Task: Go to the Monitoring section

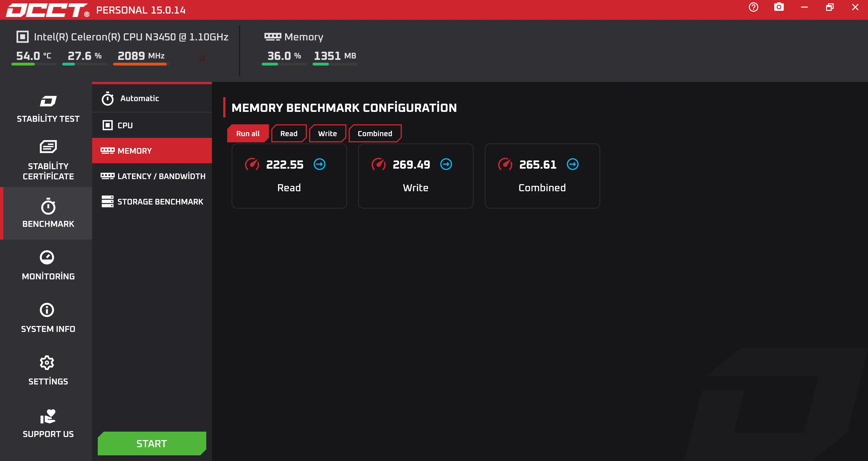Action: [x=48, y=266]
